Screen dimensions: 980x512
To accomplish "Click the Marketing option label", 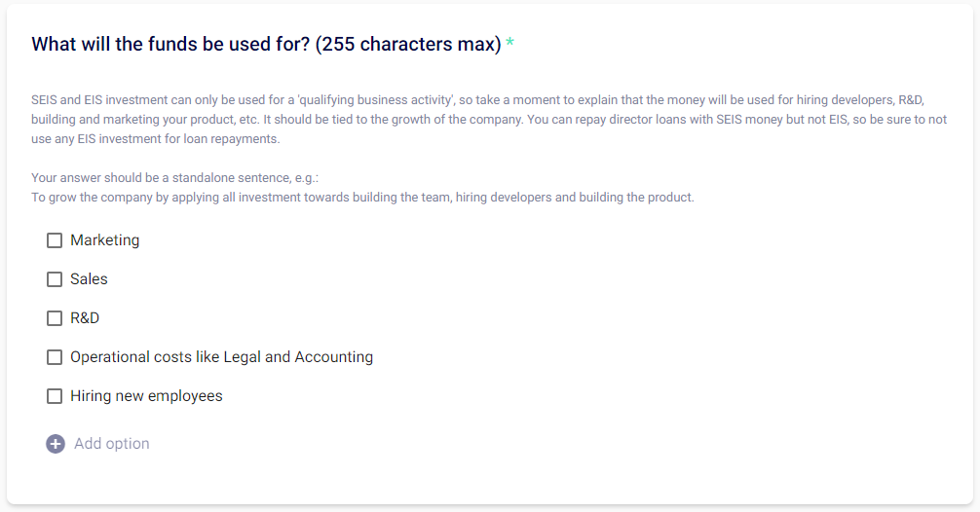I will 104,240.
